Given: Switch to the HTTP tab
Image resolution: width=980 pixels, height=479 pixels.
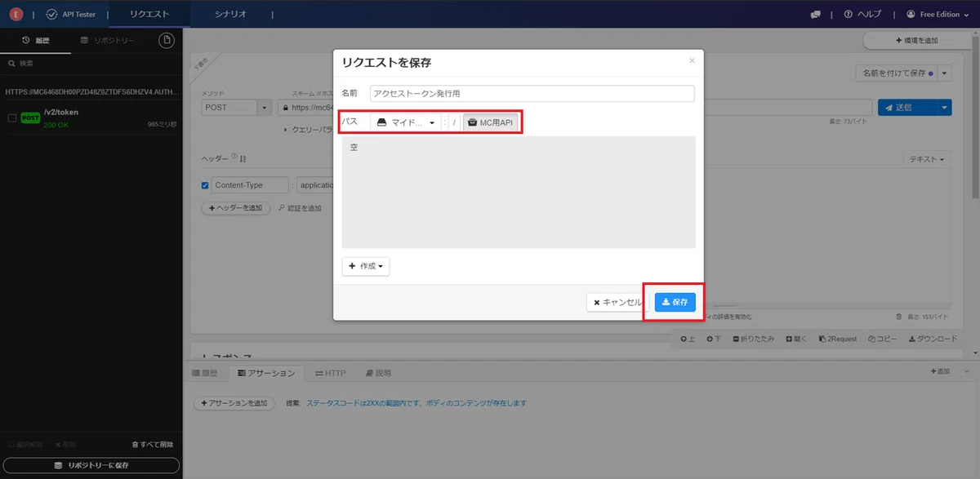Looking at the screenshot, I should click(331, 373).
